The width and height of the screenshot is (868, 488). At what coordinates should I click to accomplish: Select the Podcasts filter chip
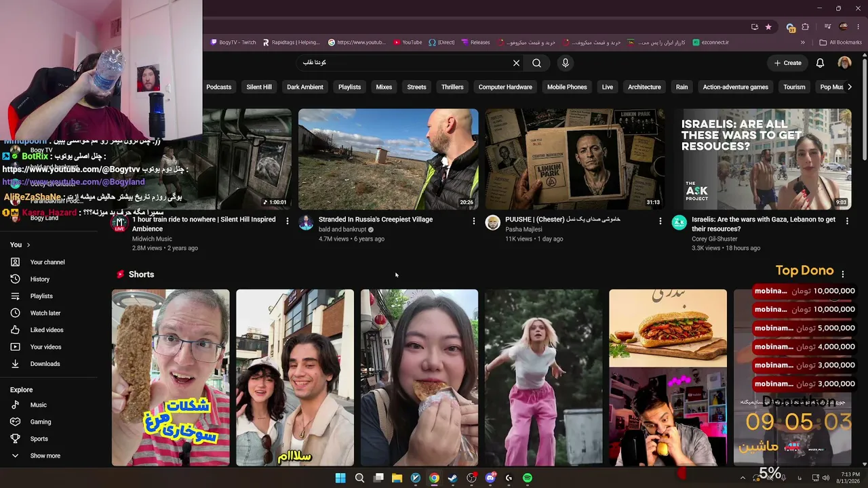point(218,87)
